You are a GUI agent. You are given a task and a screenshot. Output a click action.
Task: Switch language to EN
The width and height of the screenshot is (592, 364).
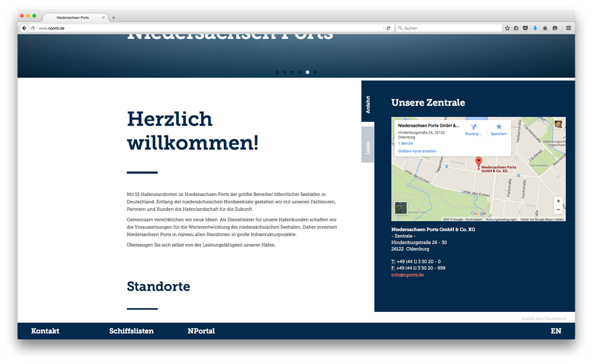tap(556, 331)
